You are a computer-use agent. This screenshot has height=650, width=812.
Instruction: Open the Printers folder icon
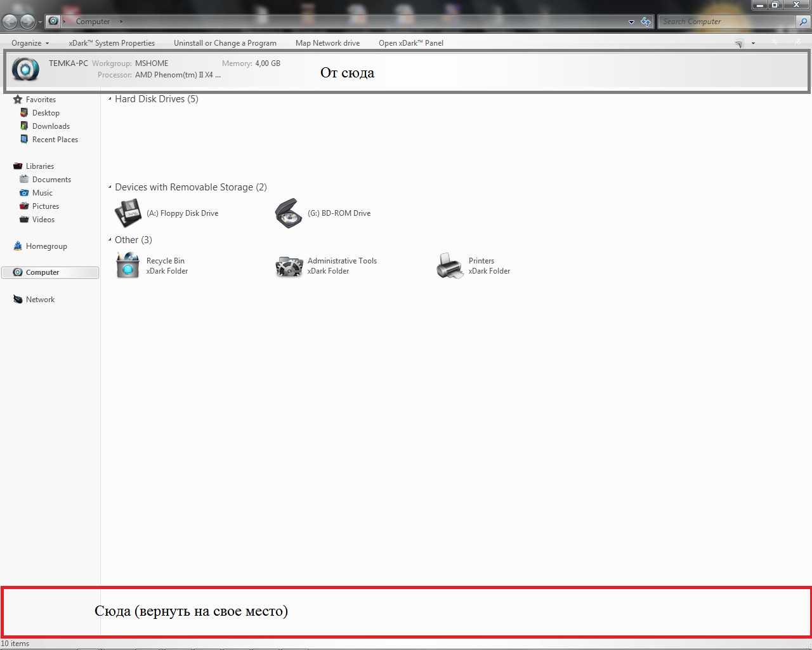coord(450,265)
